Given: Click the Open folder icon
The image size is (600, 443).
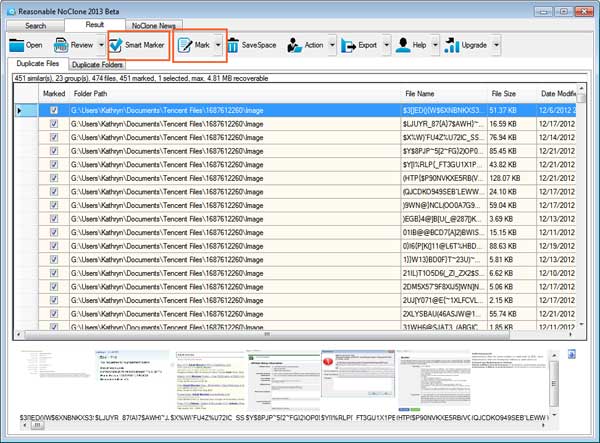Looking at the screenshot, I should tap(16, 45).
